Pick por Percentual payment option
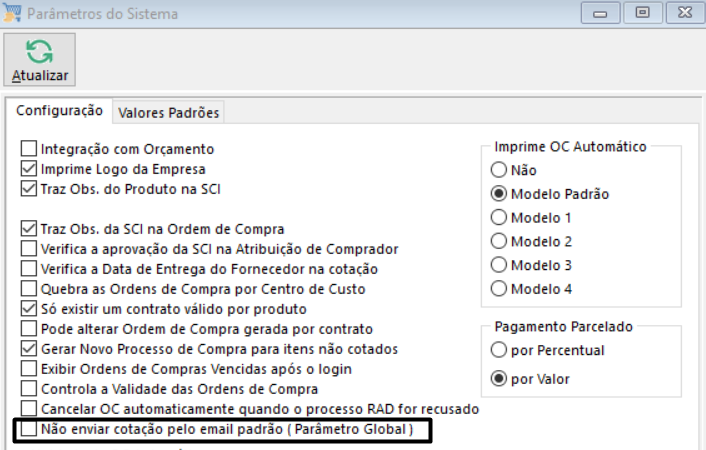Screen dimensions: 706x450 500,350
